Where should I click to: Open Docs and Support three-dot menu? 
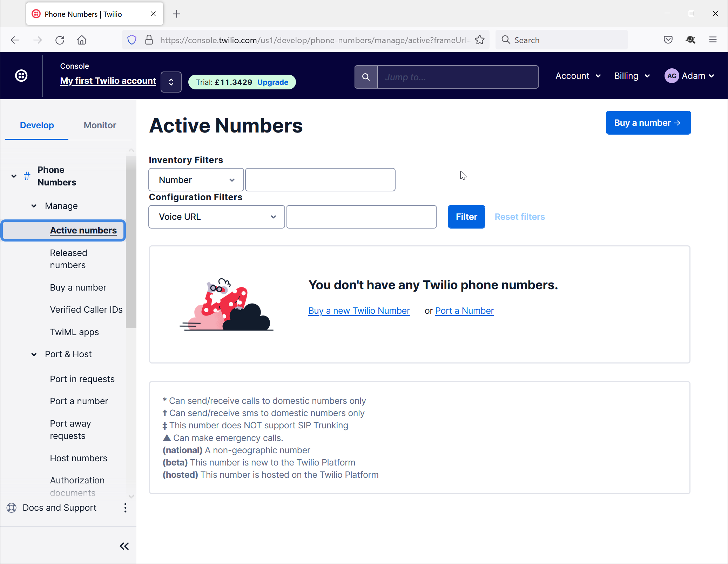(125, 508)
